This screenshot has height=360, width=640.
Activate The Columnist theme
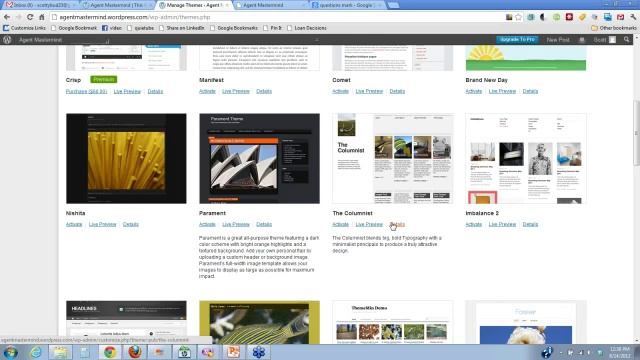[340, 224]
